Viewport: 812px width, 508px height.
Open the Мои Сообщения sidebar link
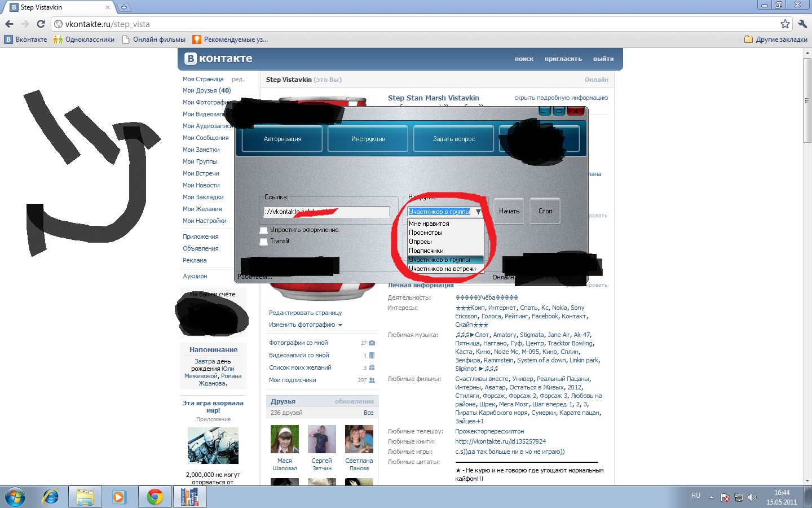point(205,138)
